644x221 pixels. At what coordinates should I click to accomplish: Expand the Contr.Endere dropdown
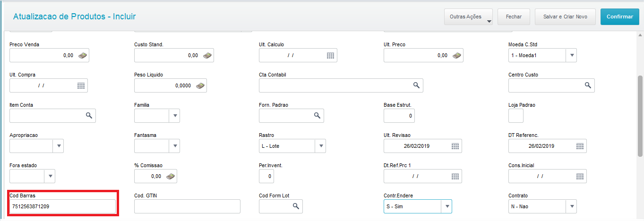[447, 206]
